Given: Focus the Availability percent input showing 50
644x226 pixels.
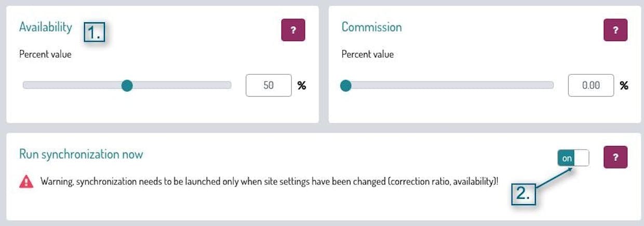Looking at the screenshot, I should (269, 85).
